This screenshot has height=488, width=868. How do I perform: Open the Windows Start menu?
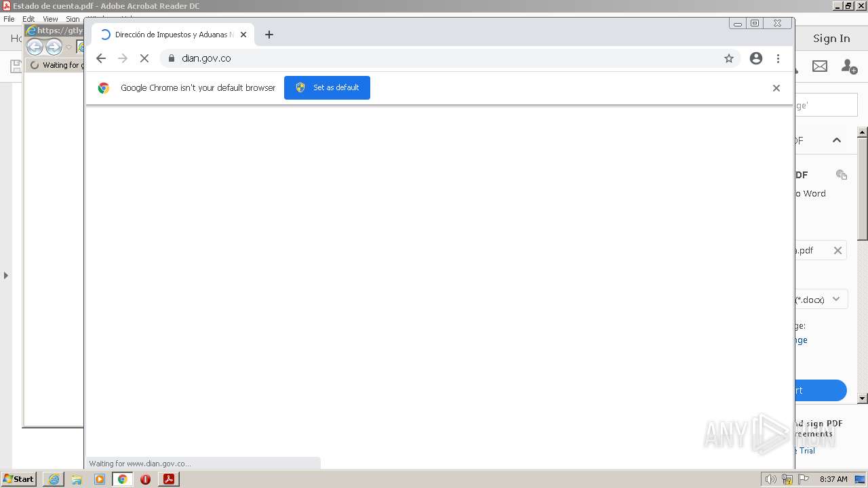pos(18,479)
